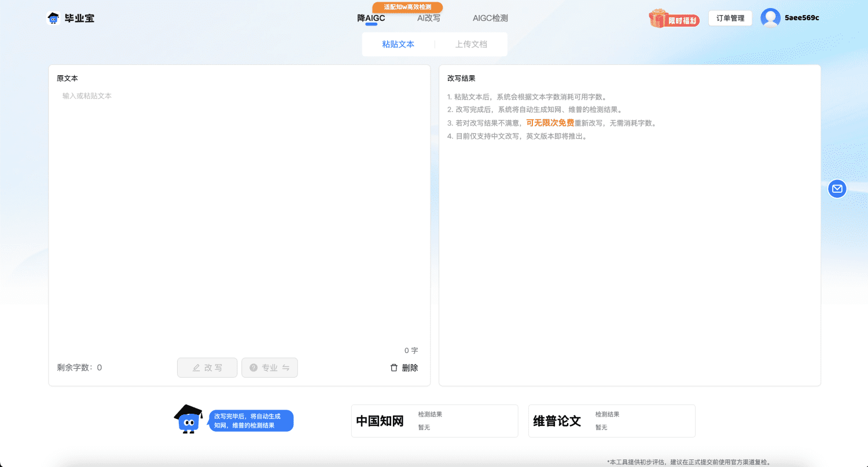Click instruction line 目前仅支持中文改写
This screenshot has height=467, width=868.
tap(517, 137)
